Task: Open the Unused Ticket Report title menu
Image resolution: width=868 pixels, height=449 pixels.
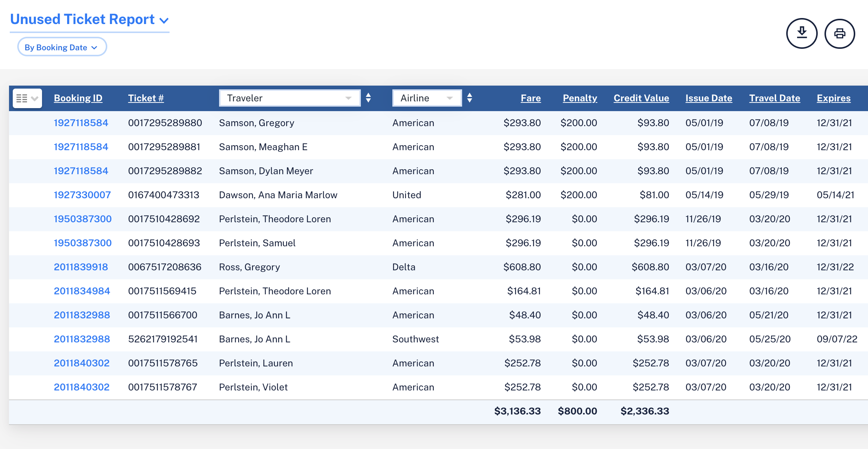Action: [89, 20]
